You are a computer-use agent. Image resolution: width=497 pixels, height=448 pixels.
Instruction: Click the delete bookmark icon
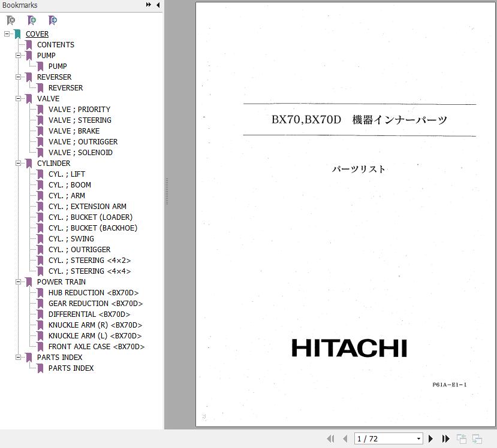point(11,20)
